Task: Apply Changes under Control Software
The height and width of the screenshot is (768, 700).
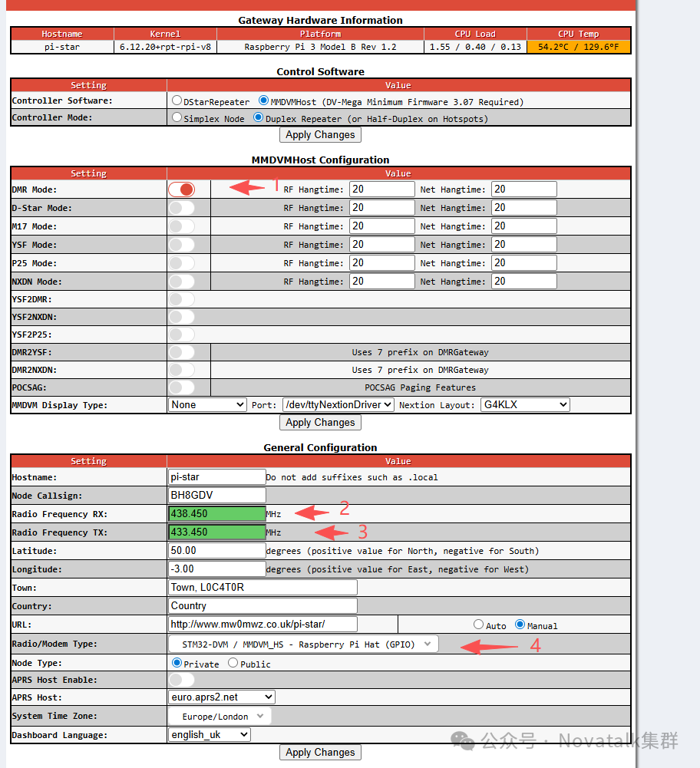Action: (320, 135)
